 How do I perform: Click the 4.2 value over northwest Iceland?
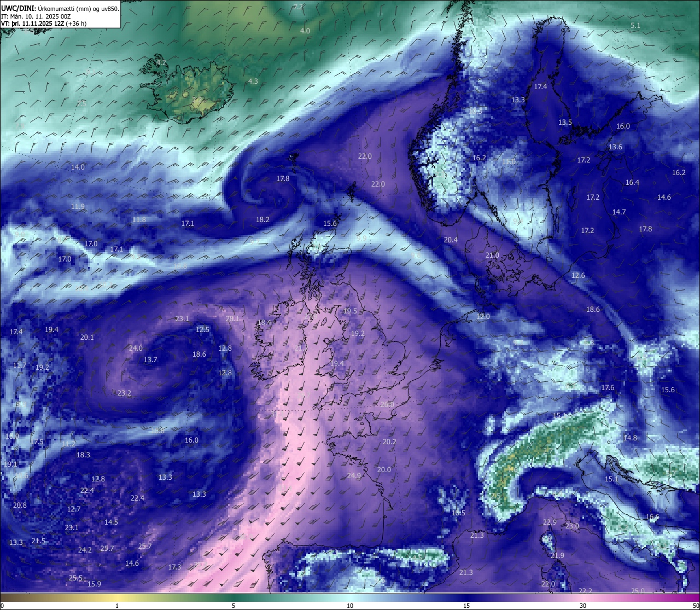[161, 63]
